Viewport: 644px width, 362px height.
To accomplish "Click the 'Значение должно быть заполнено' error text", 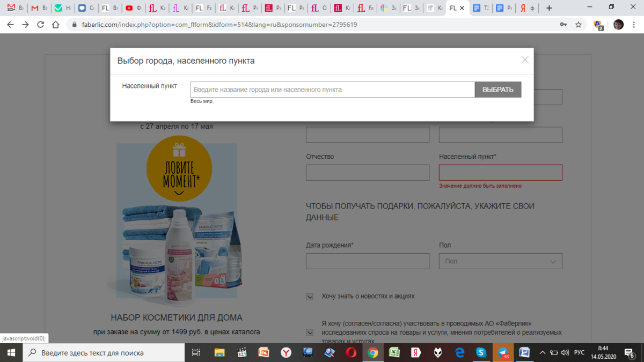I will 480,186.
